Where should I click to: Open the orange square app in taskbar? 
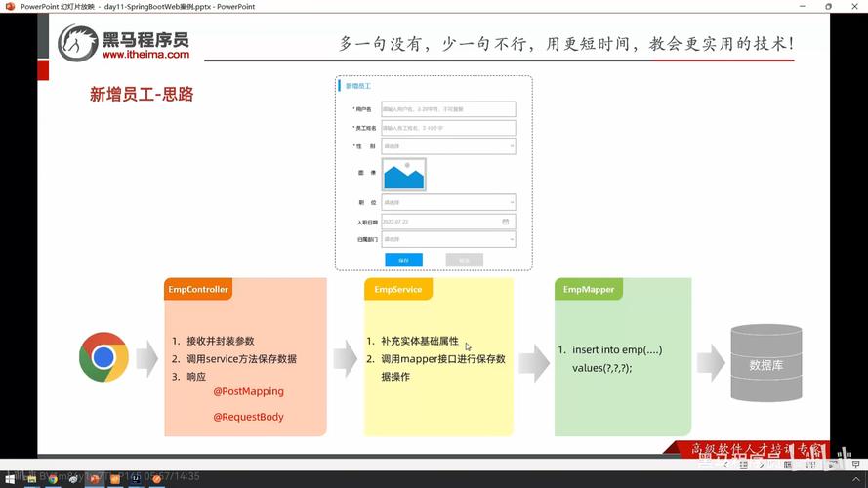coord(115,479)
